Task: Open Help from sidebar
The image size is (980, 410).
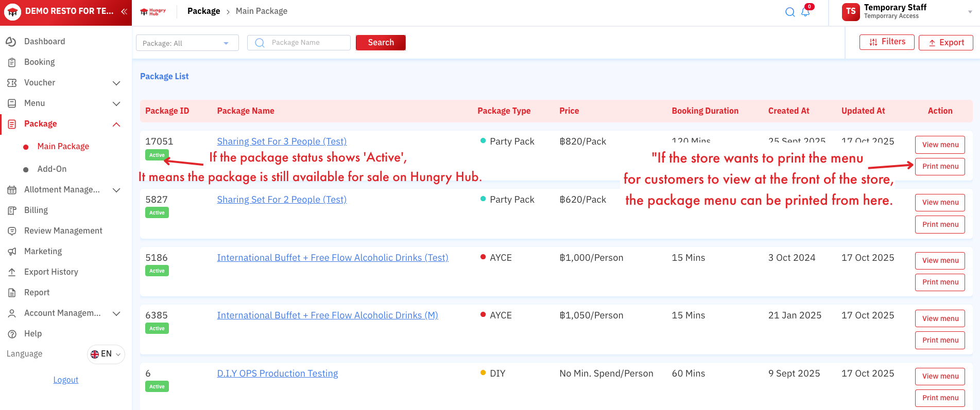Action: (x=33, y=334)
